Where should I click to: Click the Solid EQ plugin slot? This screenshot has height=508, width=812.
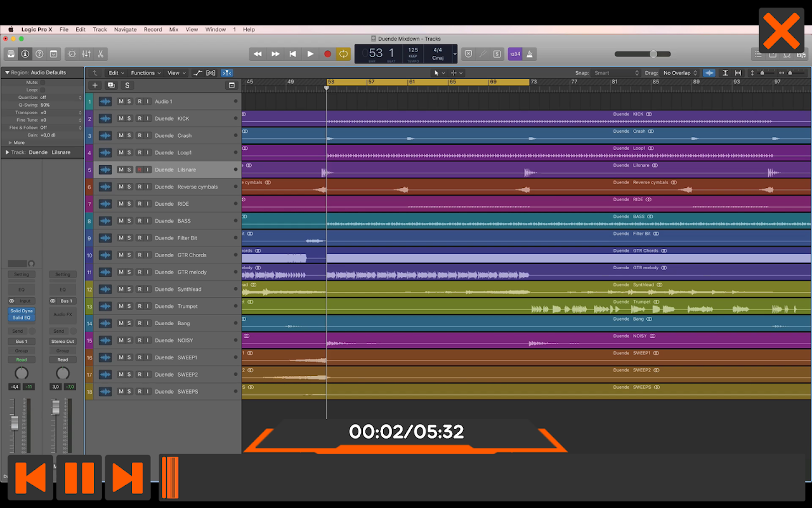click(x=22, y=317)
